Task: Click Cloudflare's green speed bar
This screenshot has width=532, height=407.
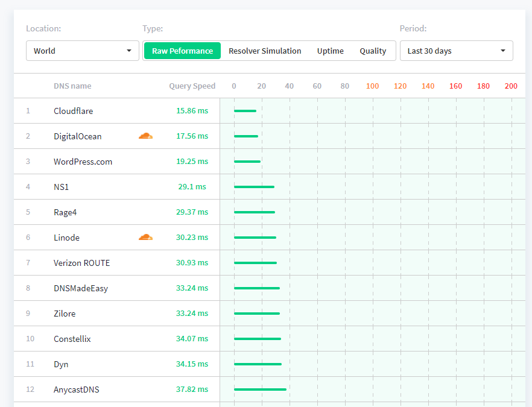Action: pos(245,111)
